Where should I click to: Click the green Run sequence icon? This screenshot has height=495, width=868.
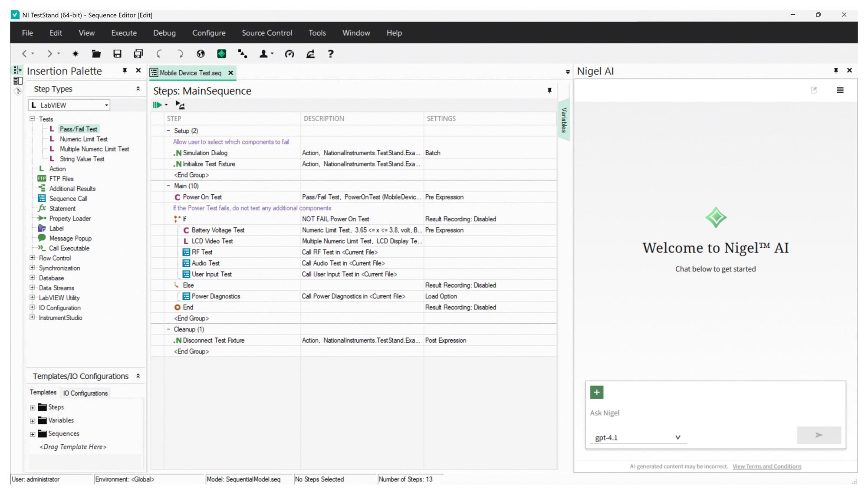[158, 105]
